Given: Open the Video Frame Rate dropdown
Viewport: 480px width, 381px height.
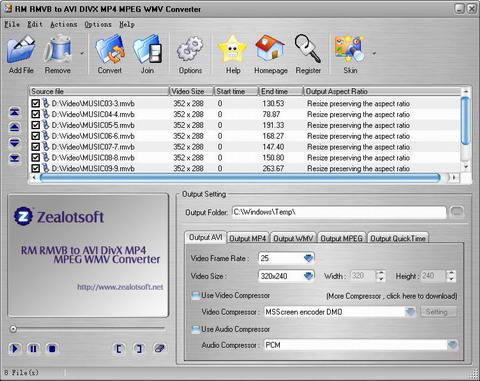Looking at the screenshot, I should coord(309,258).
